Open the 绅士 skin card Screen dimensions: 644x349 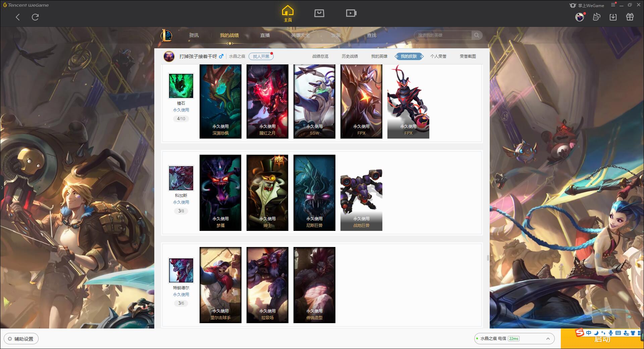pos(267,193)
